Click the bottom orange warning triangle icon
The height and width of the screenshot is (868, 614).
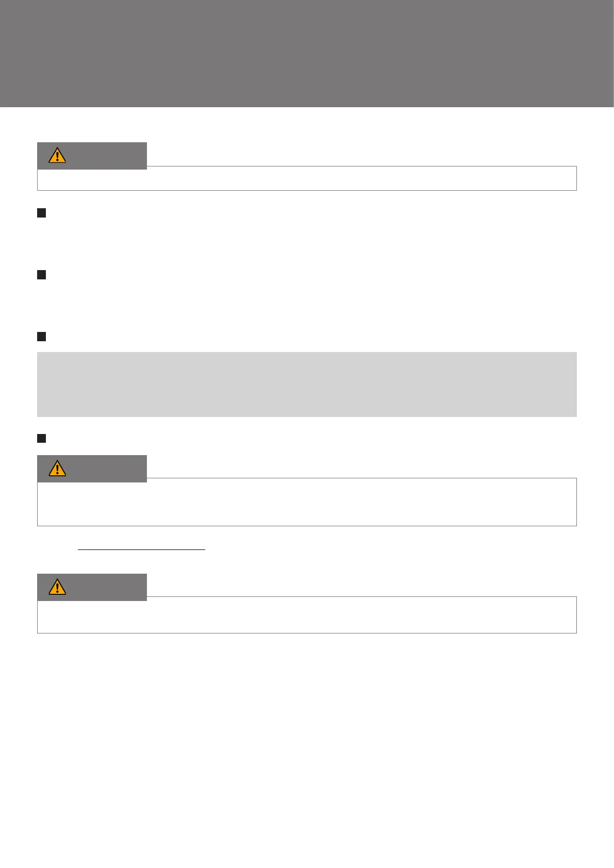tap(57, 587)
